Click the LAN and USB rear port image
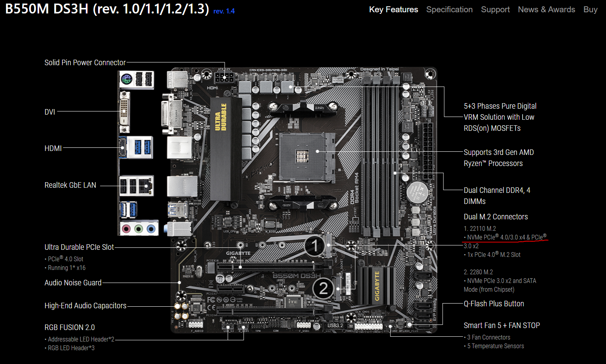The image size is (606, 364). [136, 186]
